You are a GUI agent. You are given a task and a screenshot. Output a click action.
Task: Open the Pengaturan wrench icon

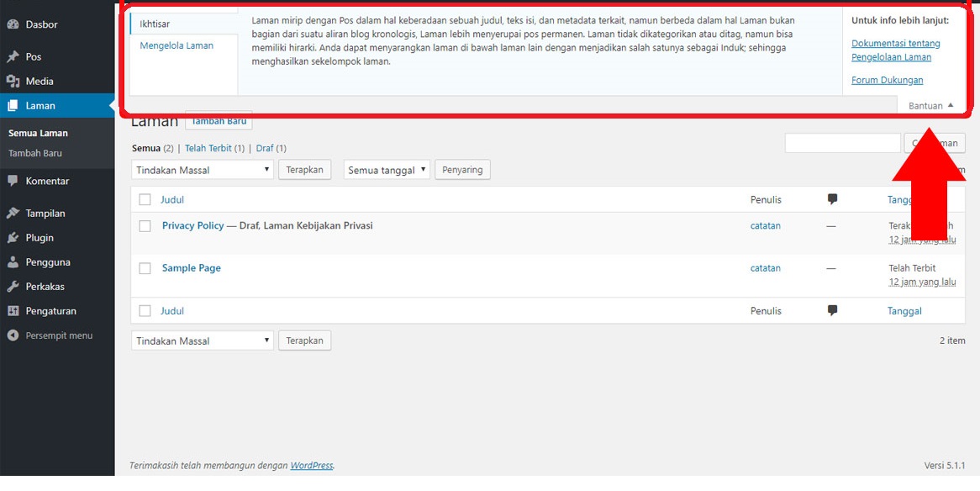pos(12,310)
